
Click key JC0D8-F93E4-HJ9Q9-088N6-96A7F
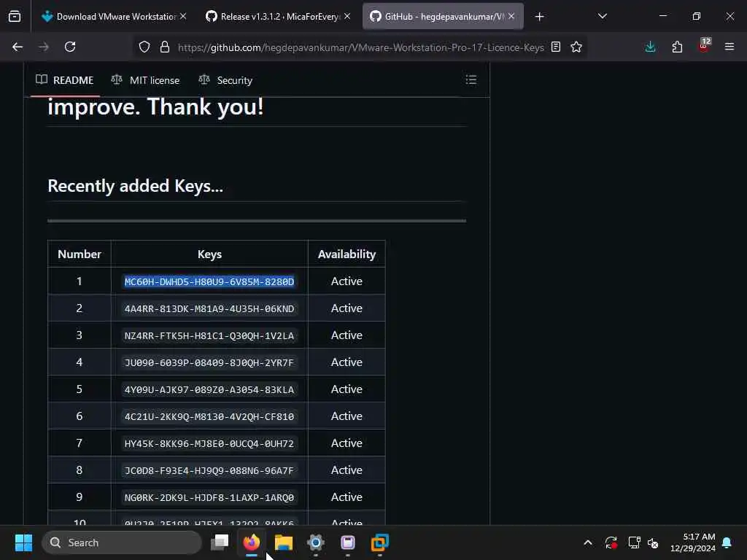[209, 470]
